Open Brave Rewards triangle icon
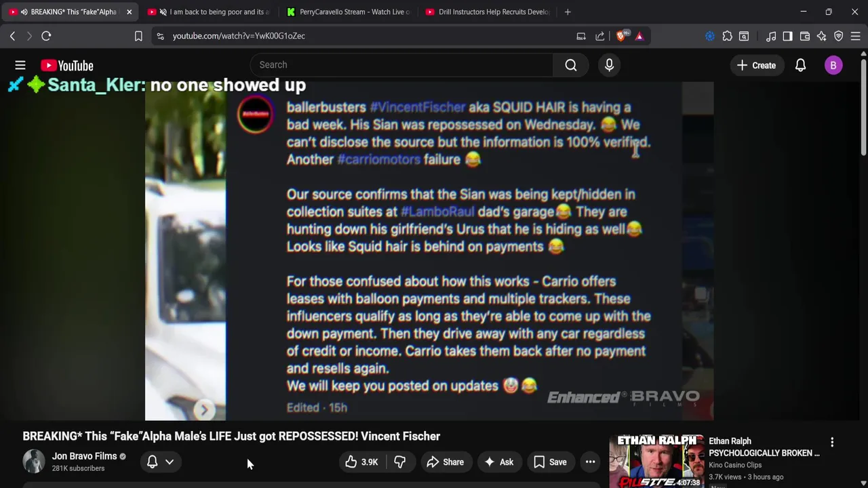The width and height of the screenshot is (868, 488). click(639, 36)
